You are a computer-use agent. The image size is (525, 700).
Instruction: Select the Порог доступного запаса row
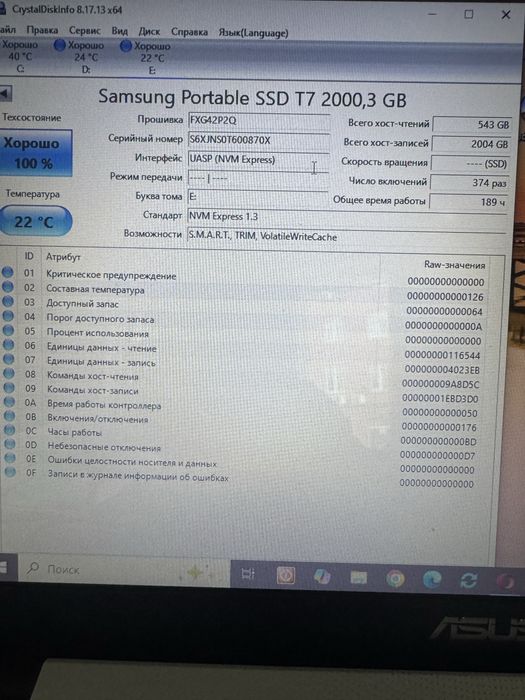click(244, 321)
